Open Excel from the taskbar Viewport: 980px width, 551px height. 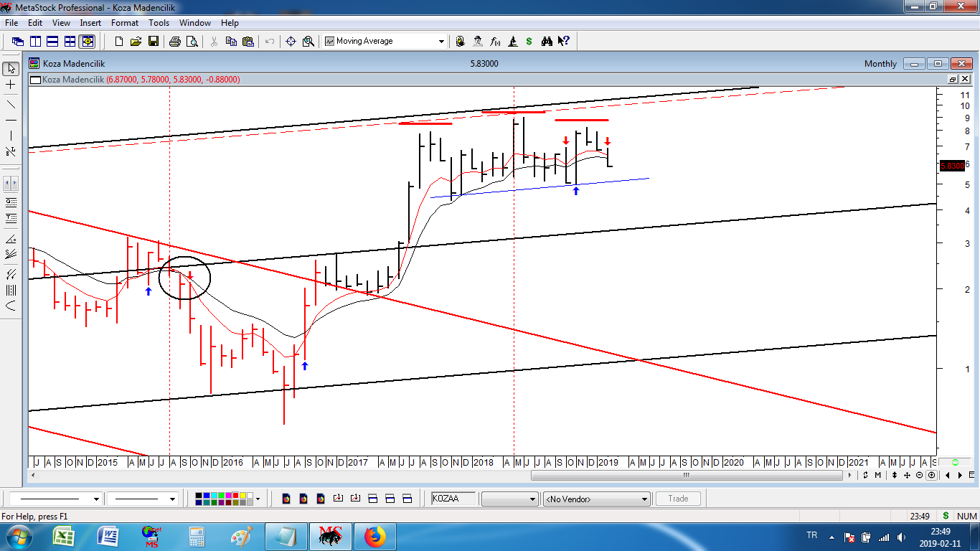(x=65, y=536)
